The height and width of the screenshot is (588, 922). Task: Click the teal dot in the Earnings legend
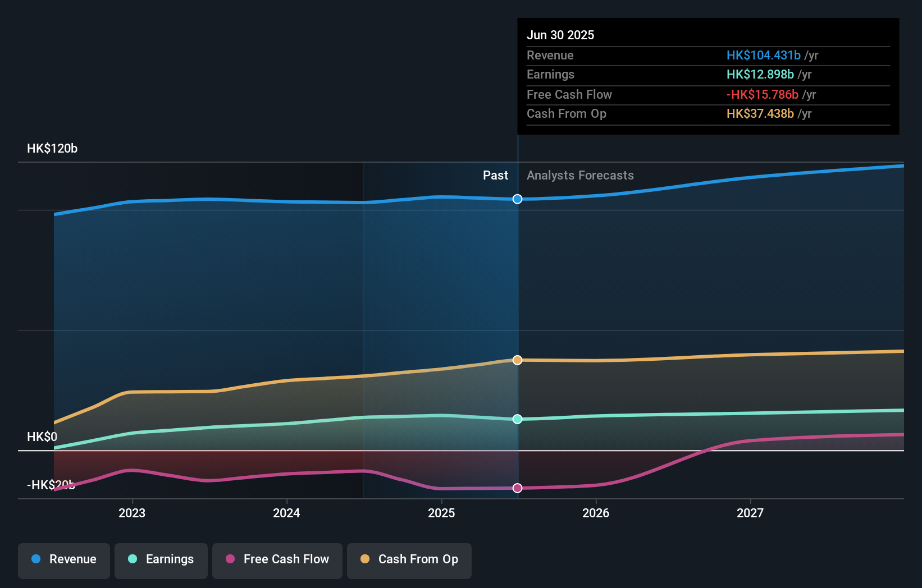[x=131, y=559]
